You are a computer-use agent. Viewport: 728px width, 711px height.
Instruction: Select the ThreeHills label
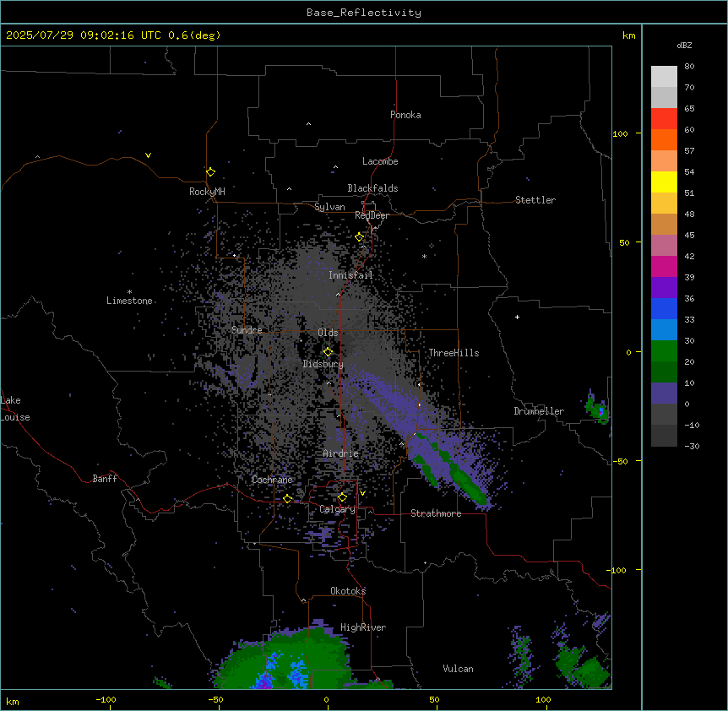(x=454, y=353)
